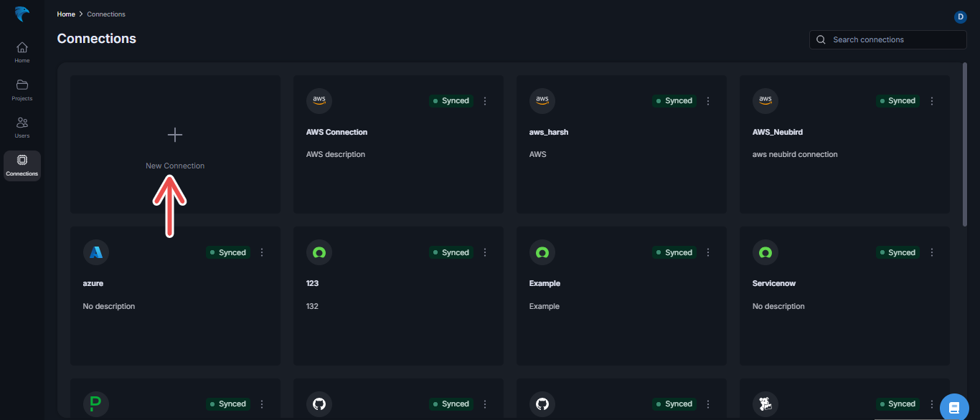Open the options menu for aws_harsh
This screenshot has height=420, width=980.
point(708,100)
